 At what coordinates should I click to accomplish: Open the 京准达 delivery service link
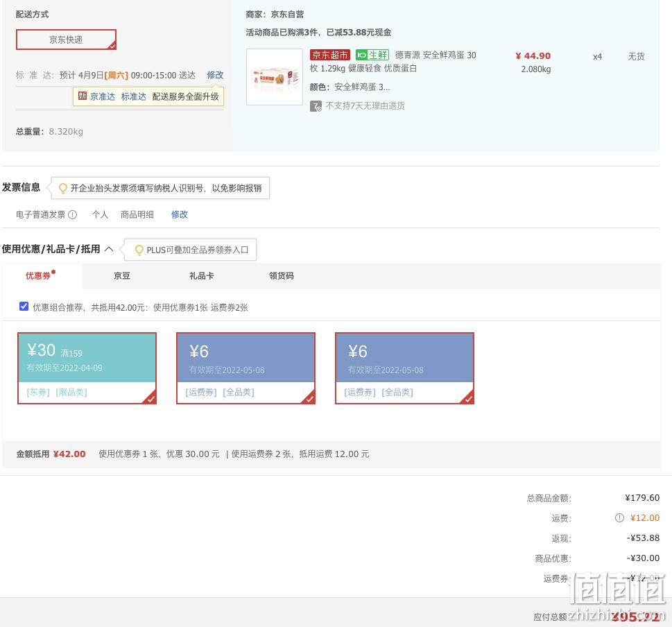[x=103, y=96]
